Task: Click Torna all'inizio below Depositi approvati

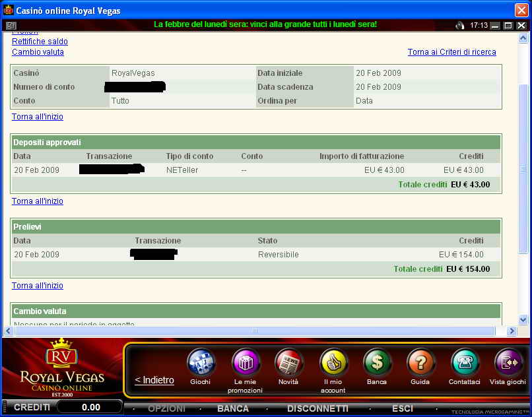Action: point(38,201)
